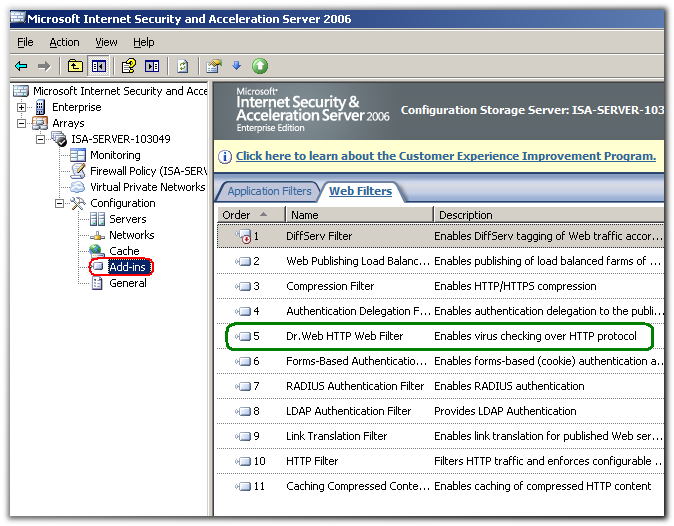Open the Customer Experience Improvement Program link
Screen dimensions: 674x526
446,156
